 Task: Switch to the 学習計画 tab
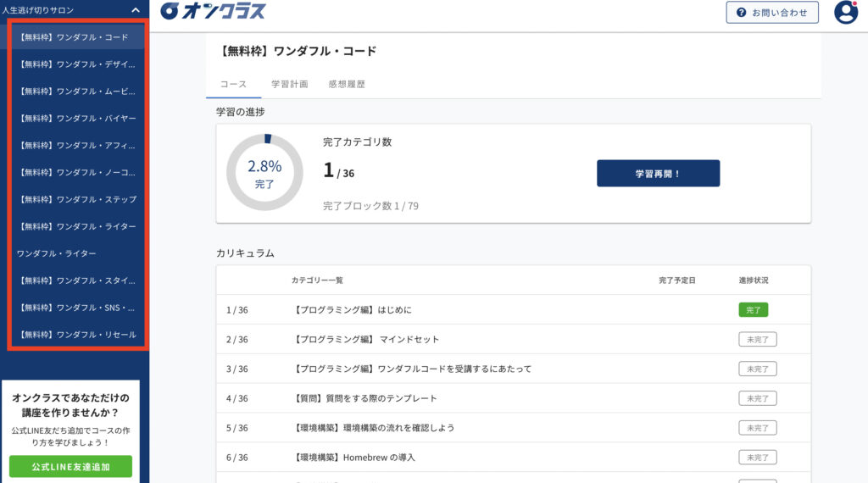289,85
